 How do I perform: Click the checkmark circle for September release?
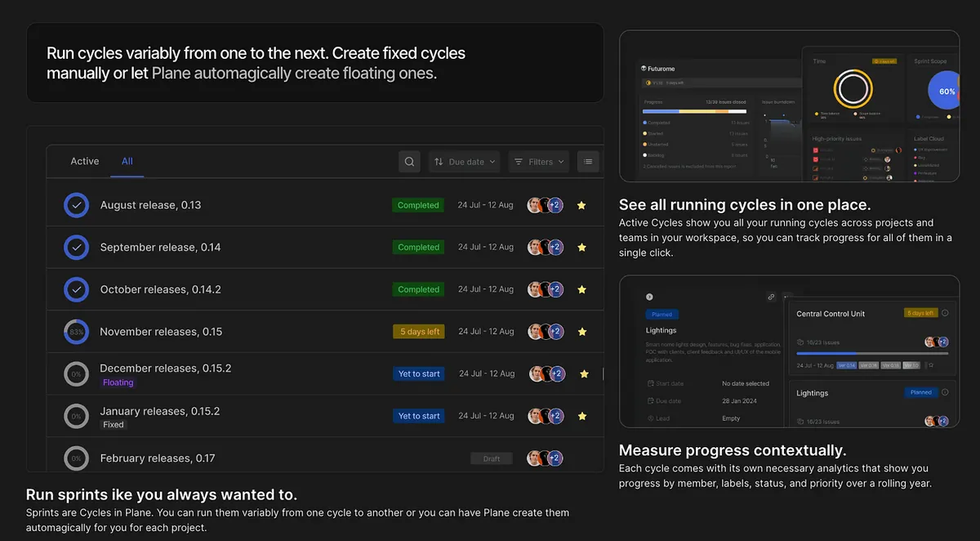76,247
